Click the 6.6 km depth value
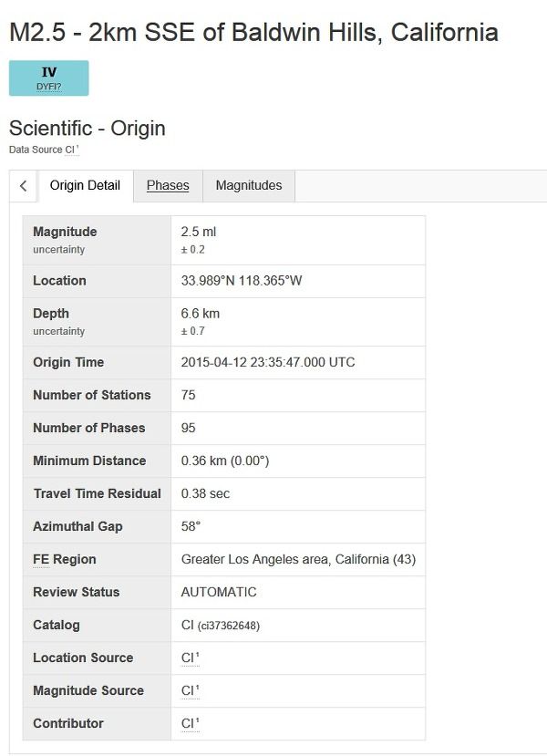Viewport: 547px width, 756px height. click(x=201, y=314)
